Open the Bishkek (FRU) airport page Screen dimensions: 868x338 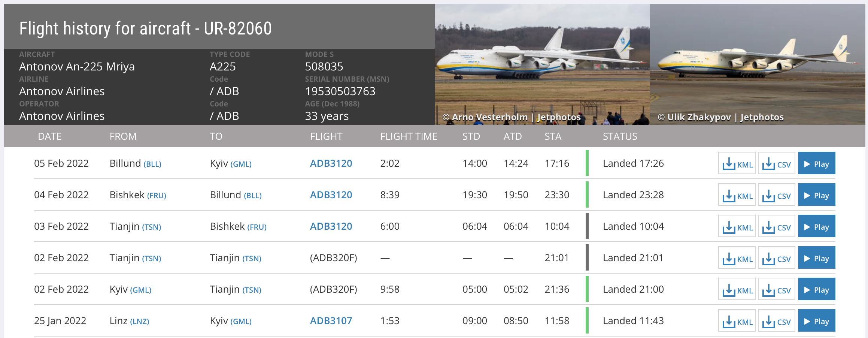(157, 195)
